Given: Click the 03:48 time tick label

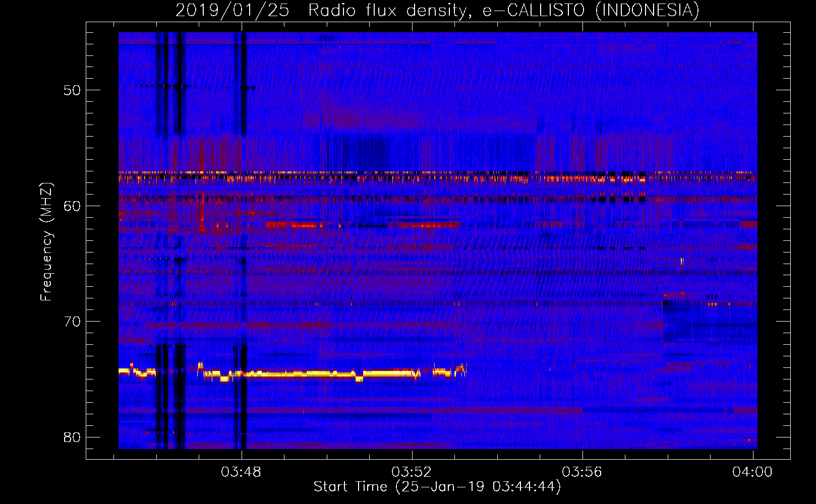Looking at the screenshot, I should coord(241,472).
